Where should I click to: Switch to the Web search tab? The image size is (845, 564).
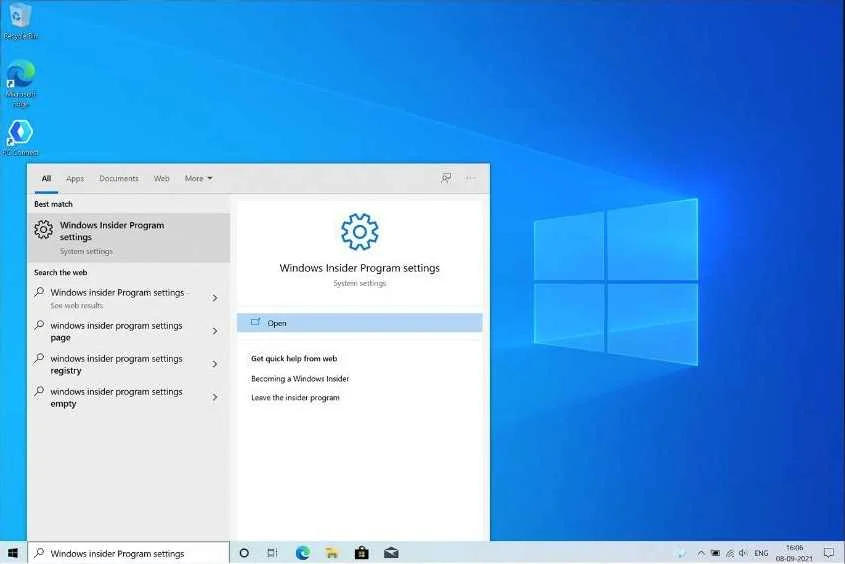161,178
